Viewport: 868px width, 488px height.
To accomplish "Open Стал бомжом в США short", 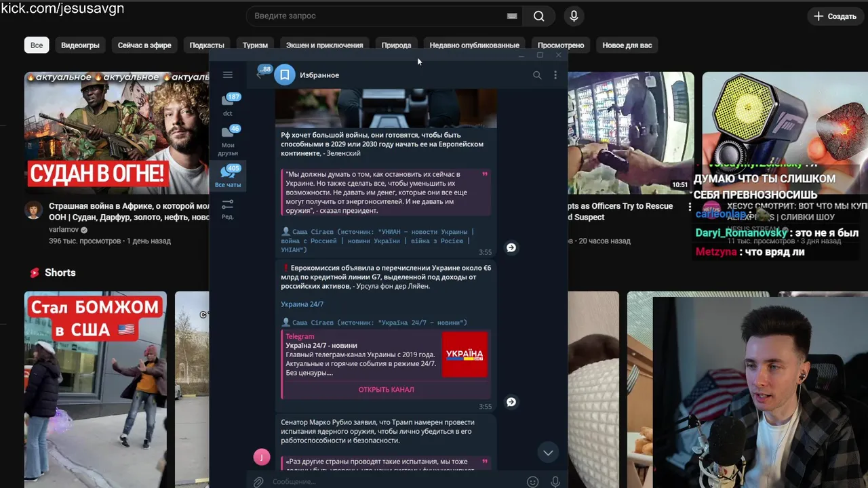I will tap(96, 389).
